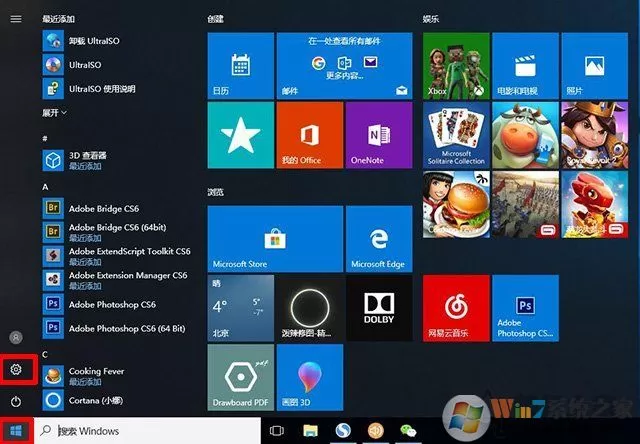The width and height of the screenshot is (640, 444).
Task: Open the Task View taskbar button
Action: (x=277, y=431)
